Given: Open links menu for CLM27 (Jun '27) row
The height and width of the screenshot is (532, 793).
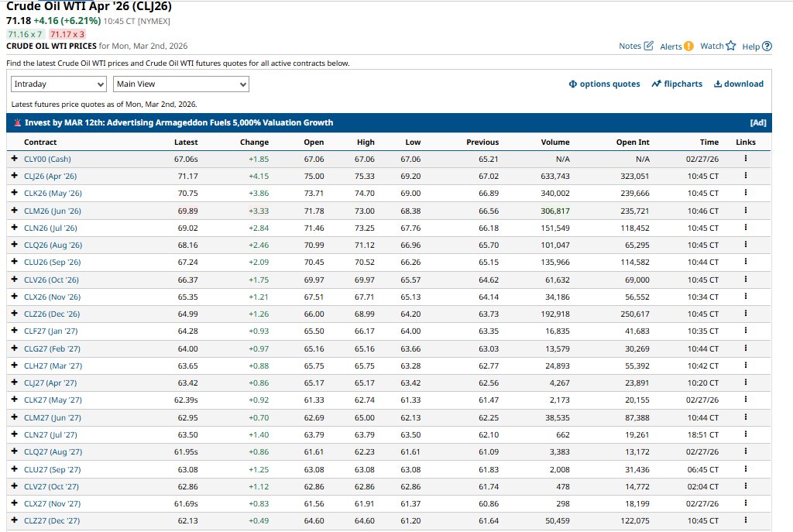Looking at the screenshot, I should point(746,417).
